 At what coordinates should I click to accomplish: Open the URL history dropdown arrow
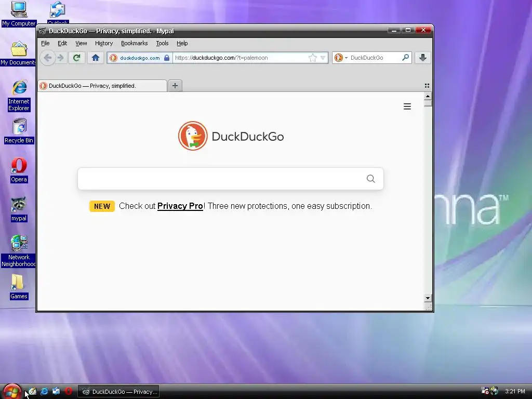[323, 58]
